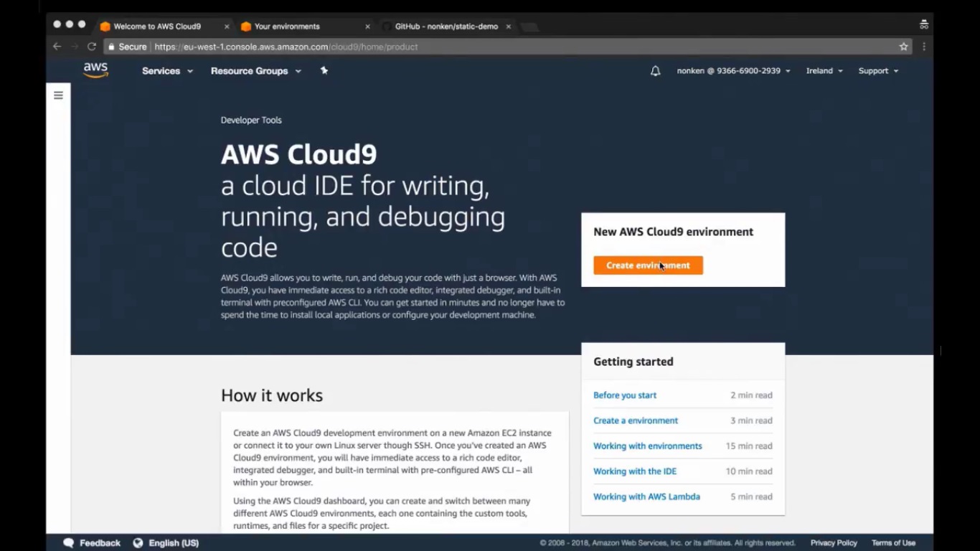Open a new browser tab
Viewport: 980px width, 551px height.
click(x=529, y=27)
